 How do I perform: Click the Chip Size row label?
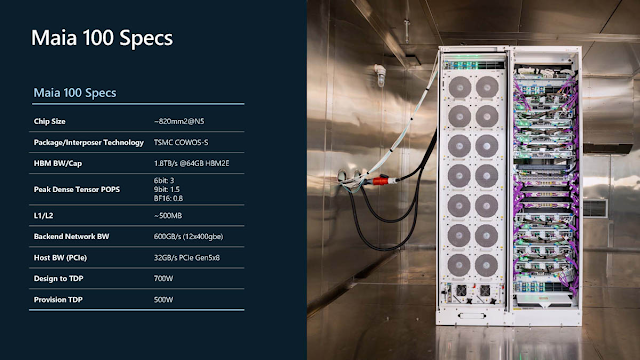point(49,121)
